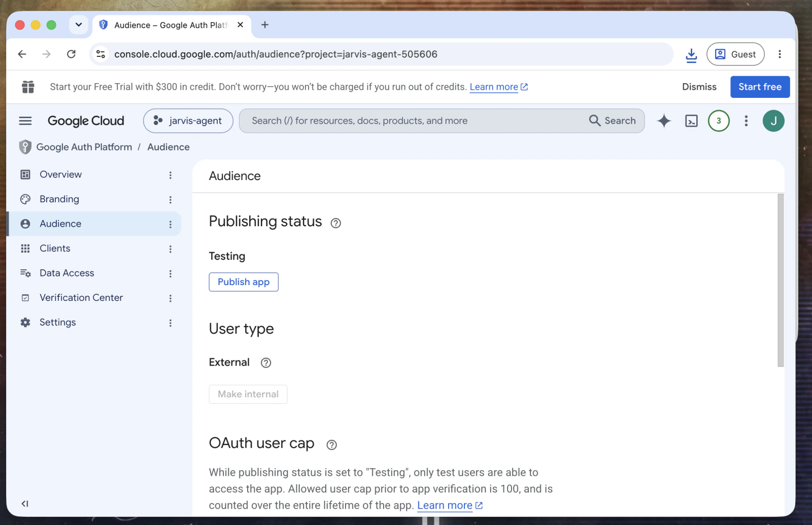Click the Google Cloud logo
The width and height of the screenshot is (812, 525).
86,121
